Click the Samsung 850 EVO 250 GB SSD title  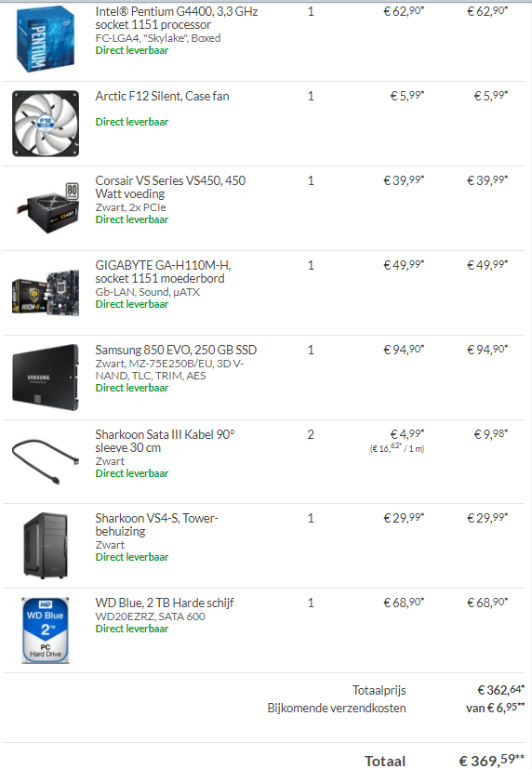click(176, 350)
